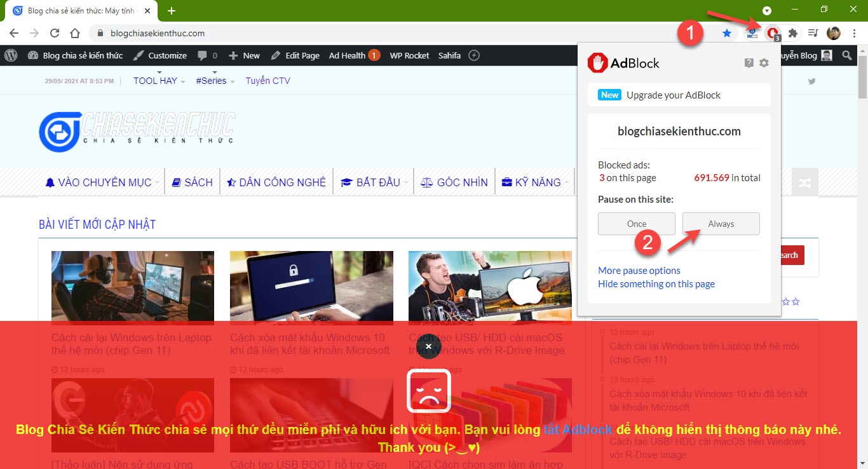The image size is (868, 469).
Task: Open comments bubble in admin bar
Action: pos(207,55)
